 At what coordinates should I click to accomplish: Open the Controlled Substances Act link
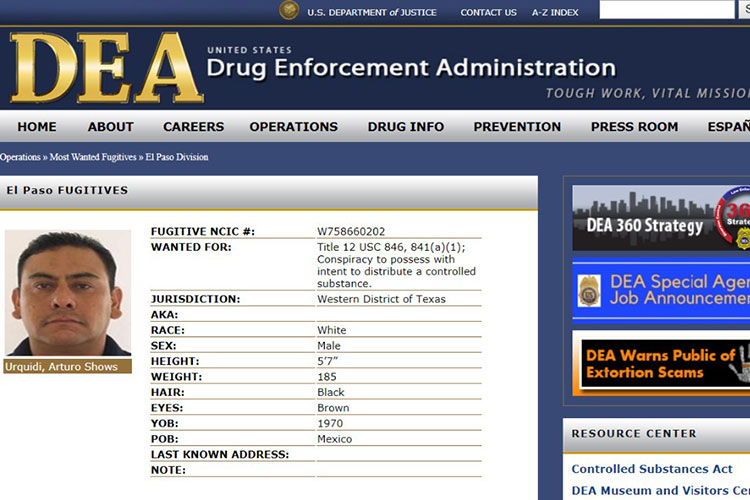652,469
